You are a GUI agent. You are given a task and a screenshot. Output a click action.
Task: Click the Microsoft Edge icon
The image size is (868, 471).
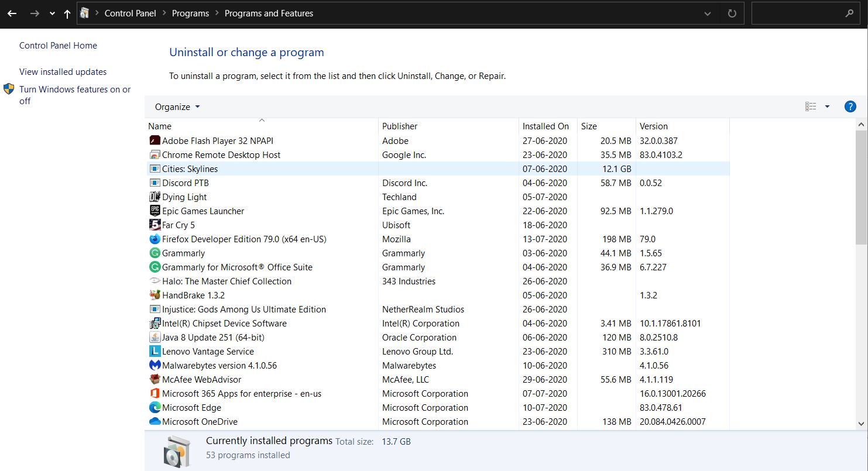[155, 407]
